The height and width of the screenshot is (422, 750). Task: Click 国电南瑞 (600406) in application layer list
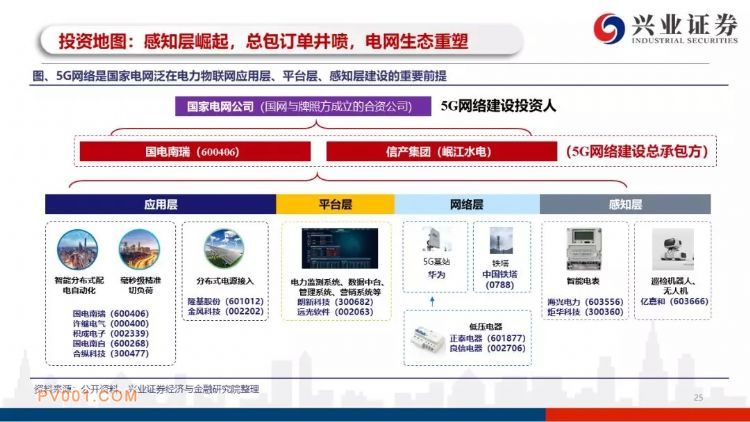tap(110, 313)
